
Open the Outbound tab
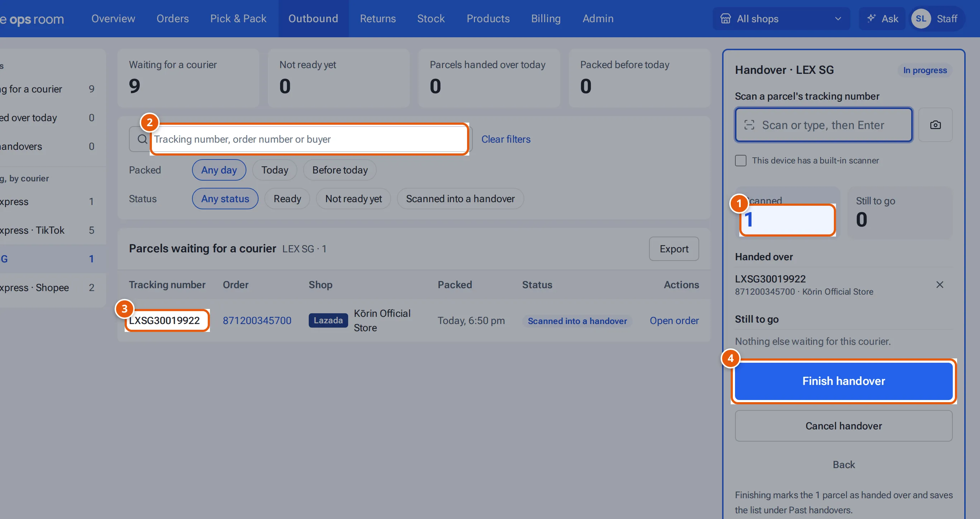click(313, 18)
